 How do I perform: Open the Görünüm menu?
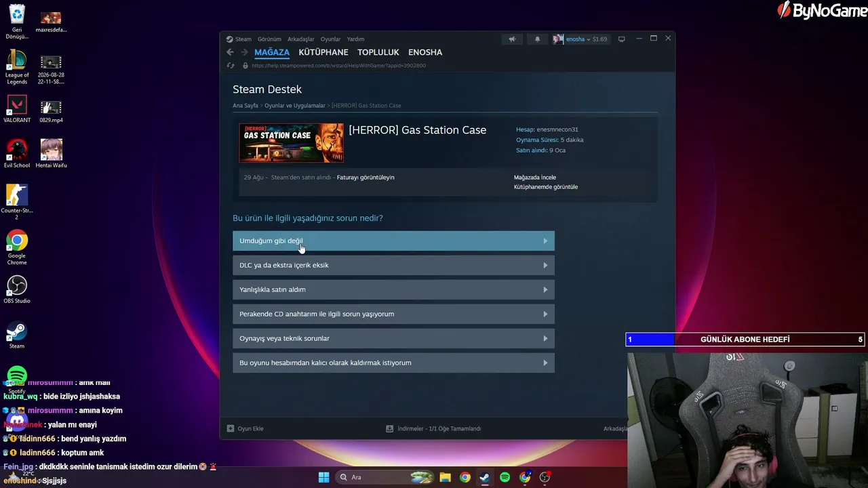tap(269, 39)
